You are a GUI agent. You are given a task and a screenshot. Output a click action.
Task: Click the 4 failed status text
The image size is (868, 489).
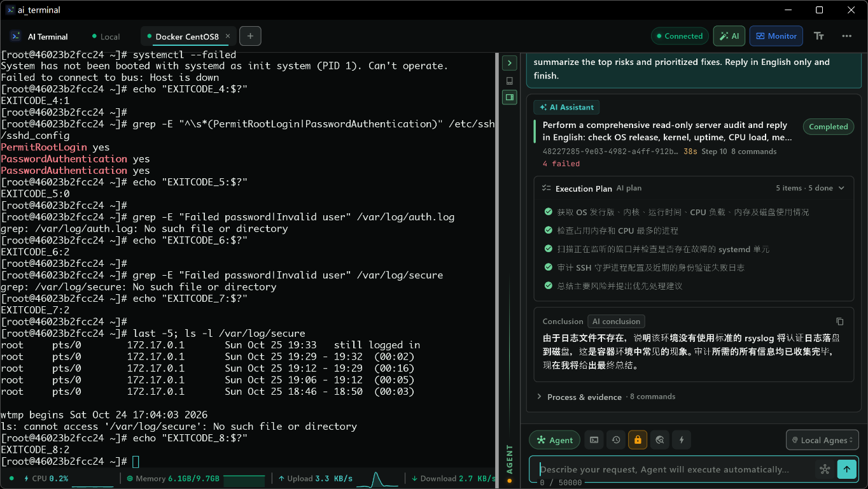[561, 164]
